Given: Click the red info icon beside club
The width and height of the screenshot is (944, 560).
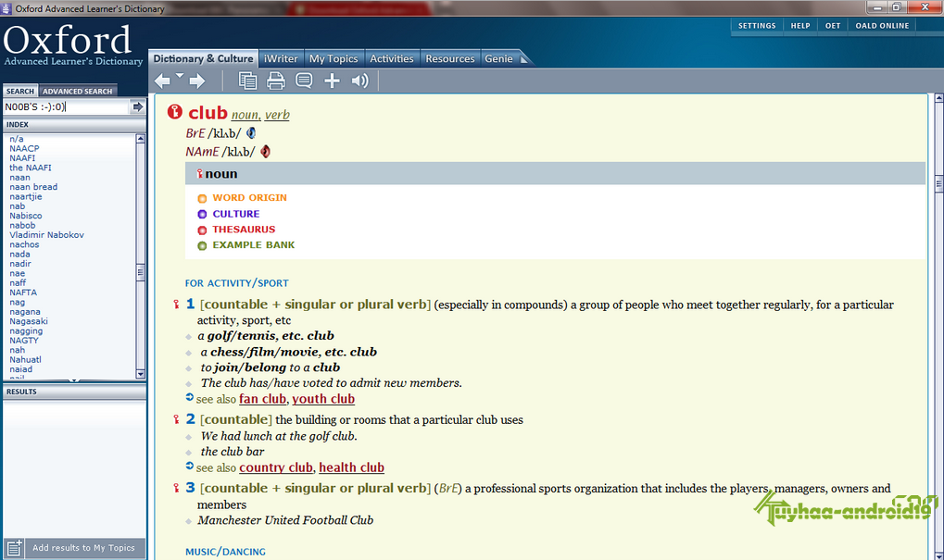Looking at the screenshot, I should pyautogui.click(x=174, y=112).
